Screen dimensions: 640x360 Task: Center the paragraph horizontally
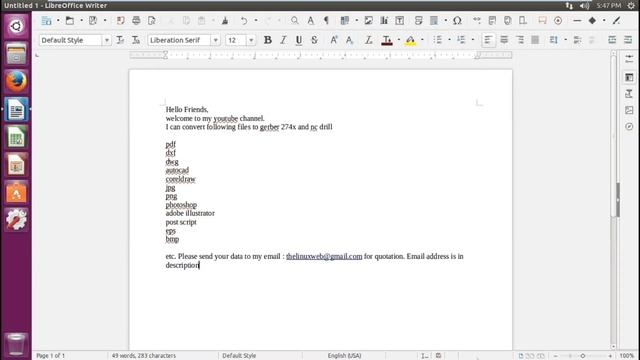coord(504,40)
